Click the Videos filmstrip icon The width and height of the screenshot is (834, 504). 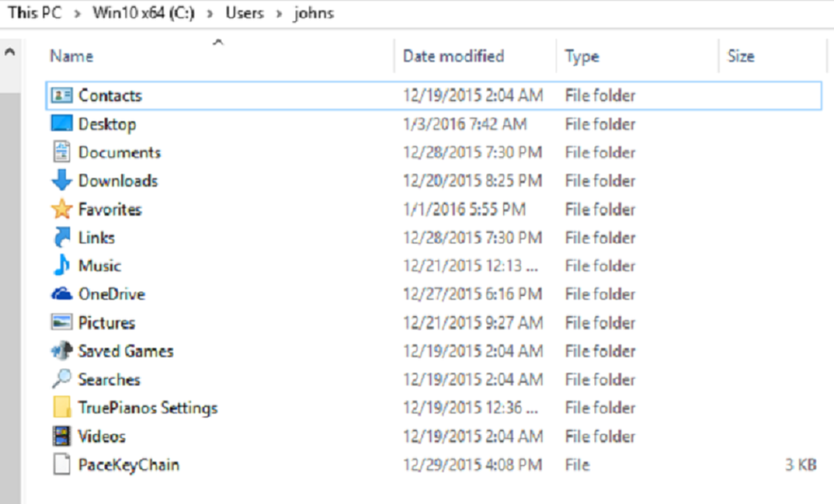click(x=62, y=436)
